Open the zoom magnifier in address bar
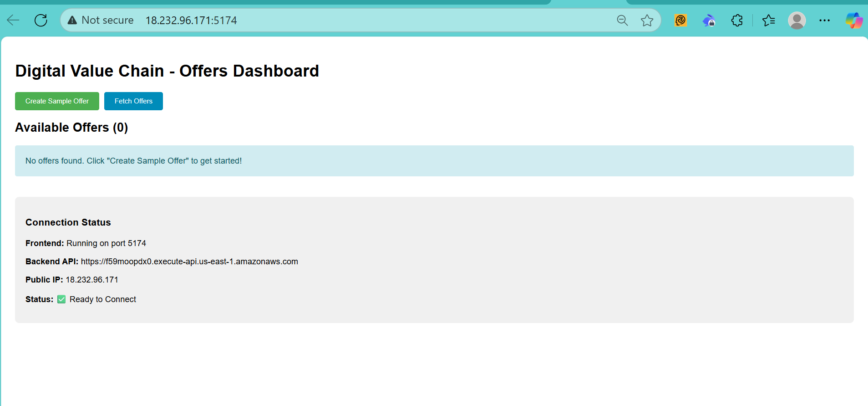Viewport: 868px width, 406px height. point(622,20)
